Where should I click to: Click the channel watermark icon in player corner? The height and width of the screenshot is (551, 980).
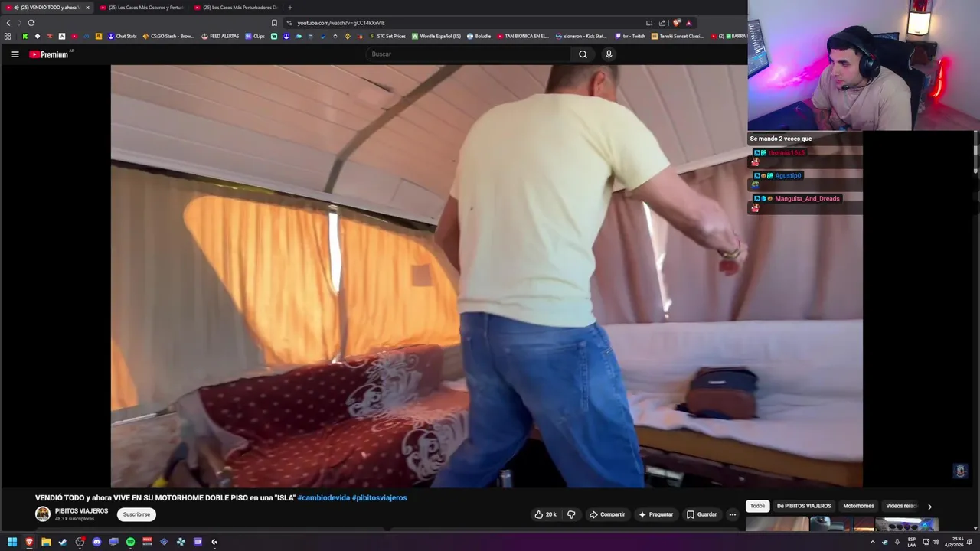960,471
